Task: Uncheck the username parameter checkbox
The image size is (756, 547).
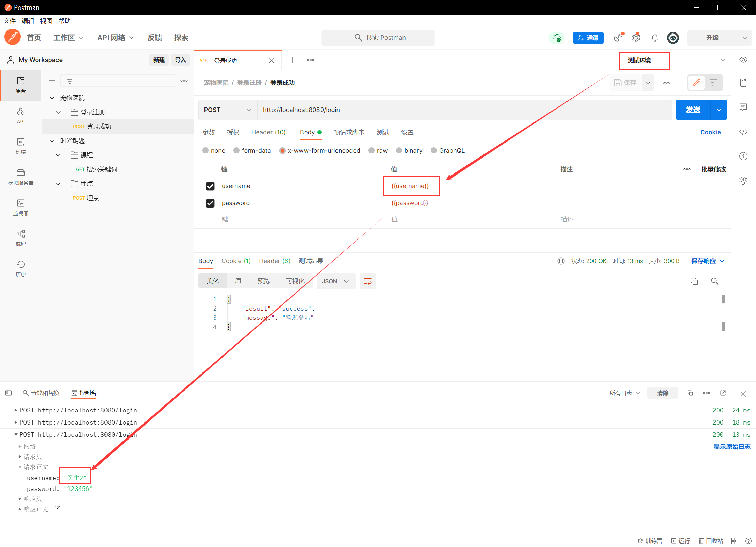Action: (210, 186)
